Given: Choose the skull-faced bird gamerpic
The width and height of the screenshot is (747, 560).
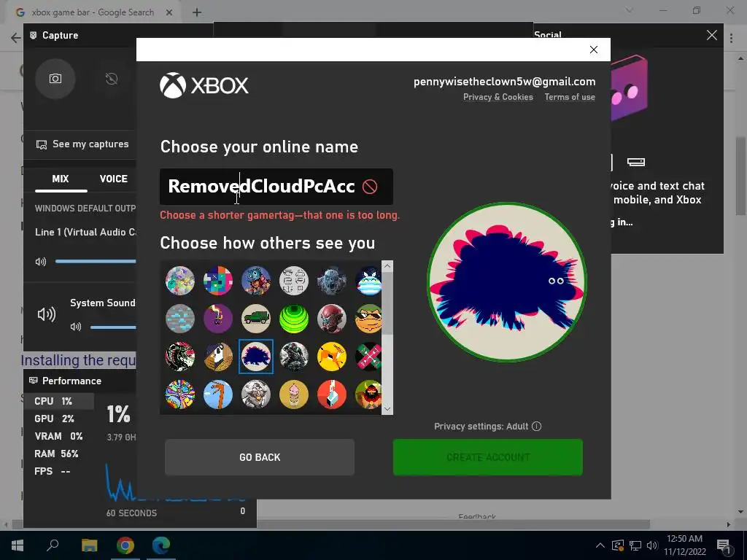Looking at the screenshot, I should tap(218, 357).
